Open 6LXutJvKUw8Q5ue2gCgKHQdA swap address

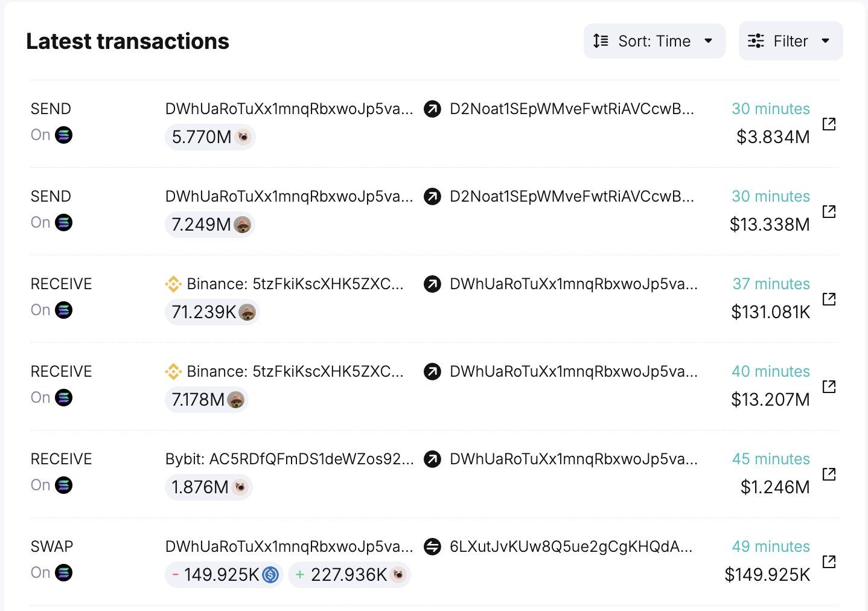pyautogui.click(x=570, y=546)
